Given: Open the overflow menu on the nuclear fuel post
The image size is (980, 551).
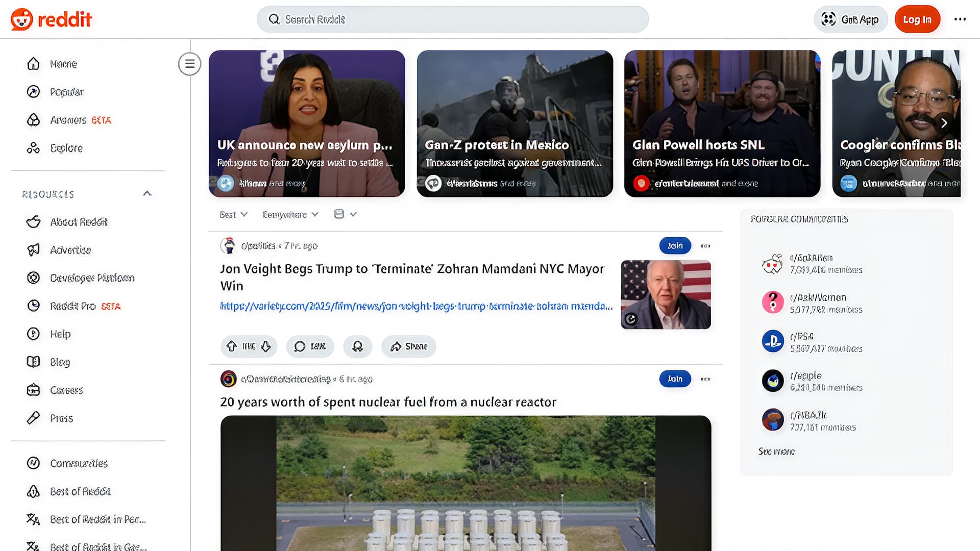Looking at the screenshot, I should coord(705,379).
